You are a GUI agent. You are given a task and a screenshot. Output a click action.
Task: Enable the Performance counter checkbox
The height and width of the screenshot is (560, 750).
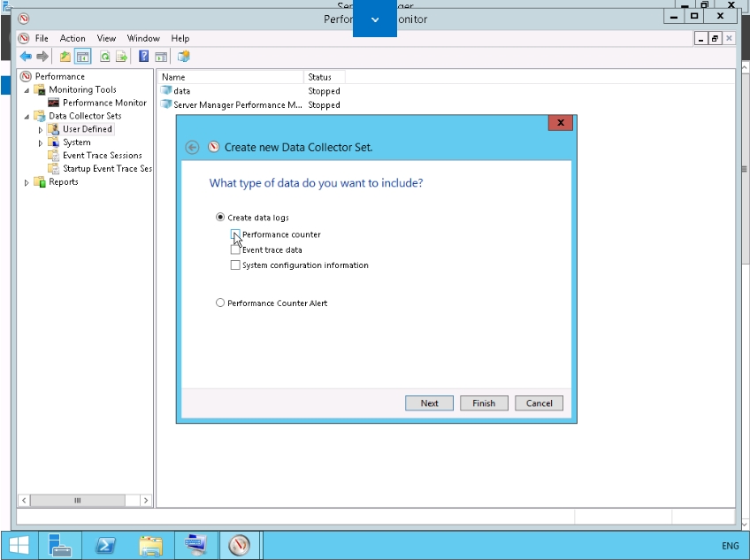(x=235, y=234)
